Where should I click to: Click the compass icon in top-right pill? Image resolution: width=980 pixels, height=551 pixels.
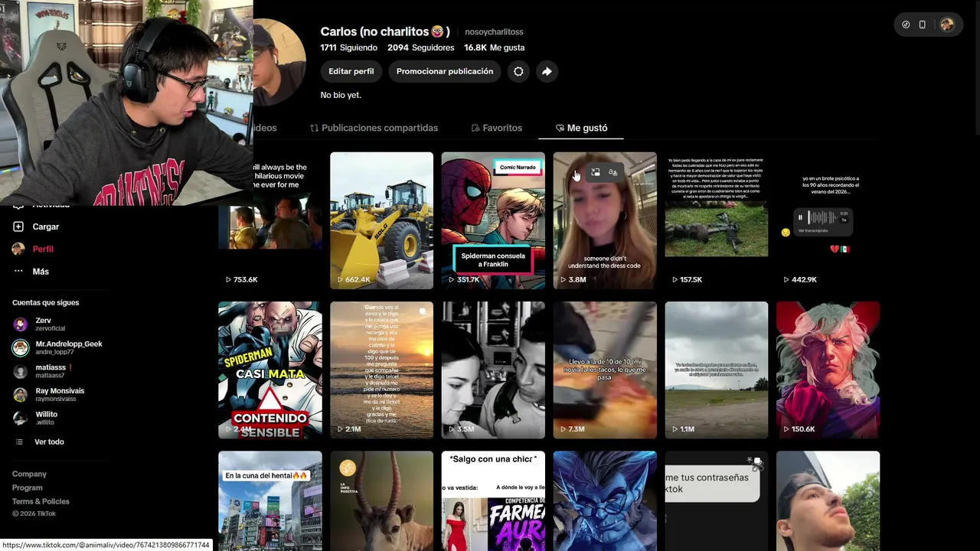pyautogui.click(x=906, y=24)
